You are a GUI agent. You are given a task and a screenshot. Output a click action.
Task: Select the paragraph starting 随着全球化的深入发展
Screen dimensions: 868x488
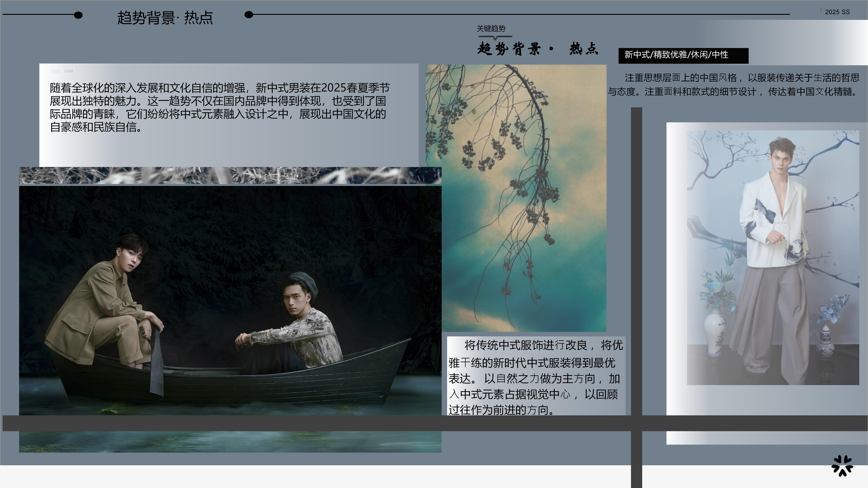(220, 107)
